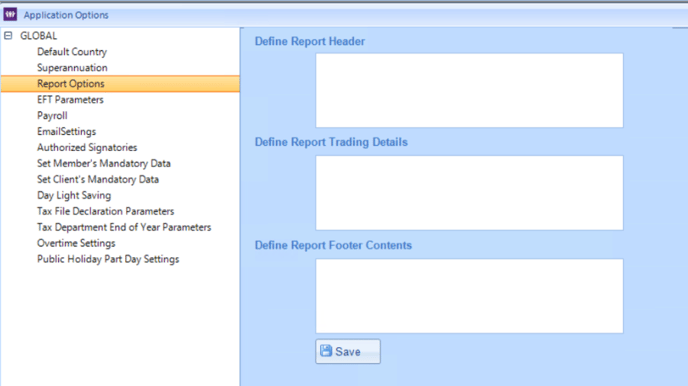Select Day Light Saving option

(74, 195)
